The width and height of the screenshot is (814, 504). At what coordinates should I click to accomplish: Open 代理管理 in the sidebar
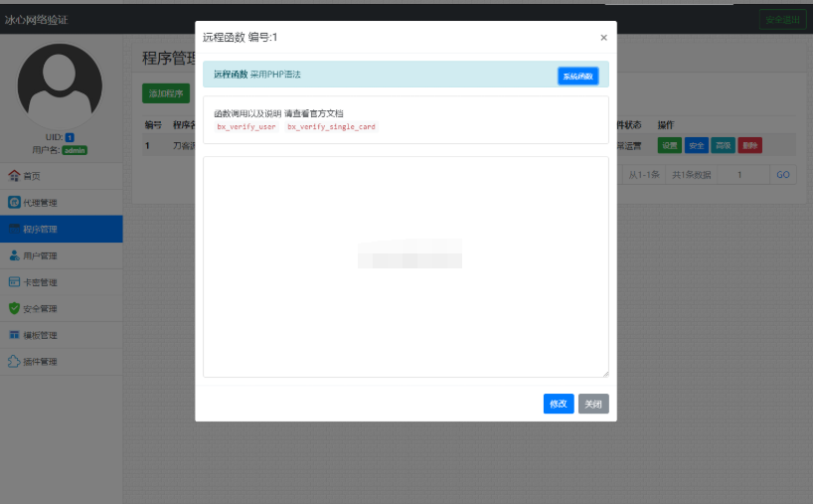click(62, 203)
